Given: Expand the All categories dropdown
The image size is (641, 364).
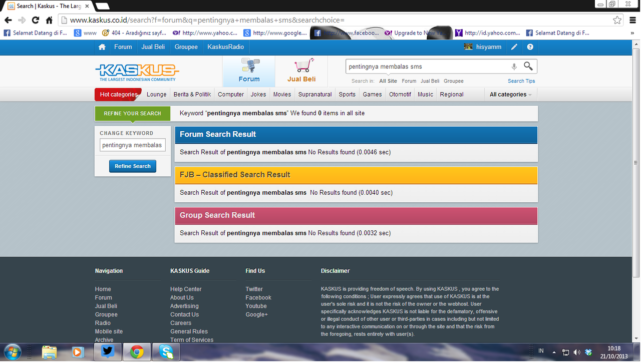Looking at the screenshot, I should coord(510,94).
